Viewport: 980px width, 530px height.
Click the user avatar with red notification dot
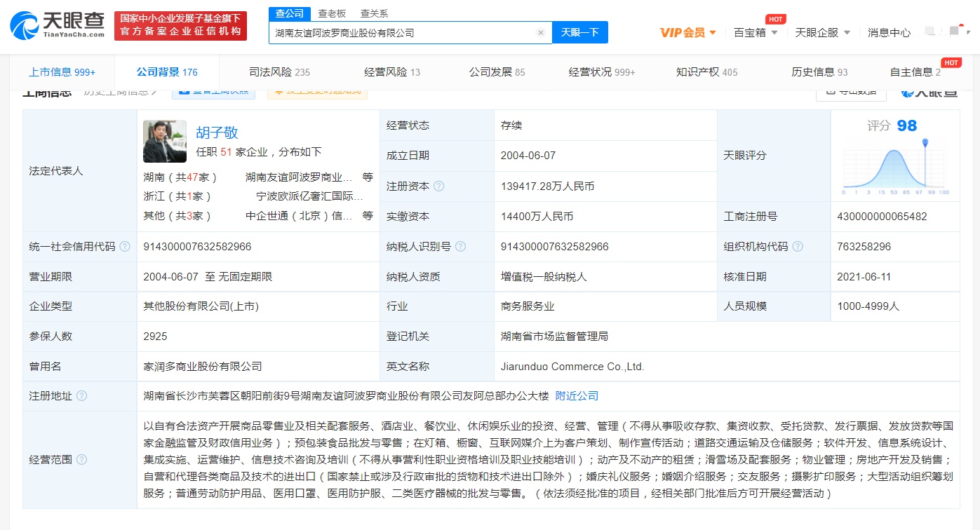[955, 32]
